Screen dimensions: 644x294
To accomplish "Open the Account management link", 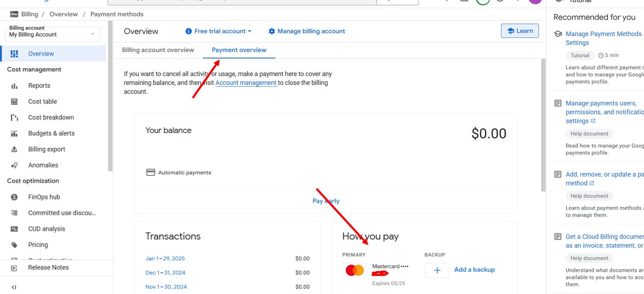I will [x=246, y=83].
